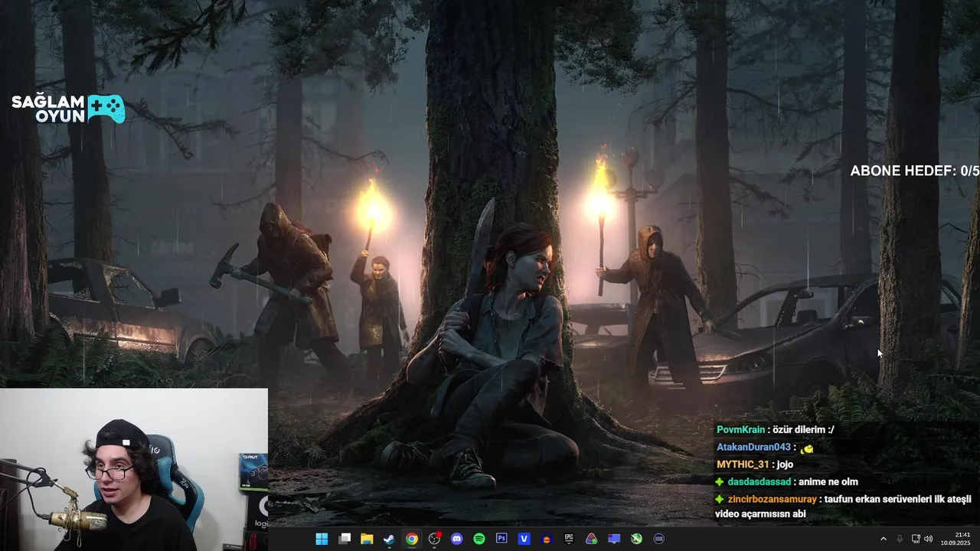Show hidden system tray icons
The image size is (980, 551).
click(883, 539)
